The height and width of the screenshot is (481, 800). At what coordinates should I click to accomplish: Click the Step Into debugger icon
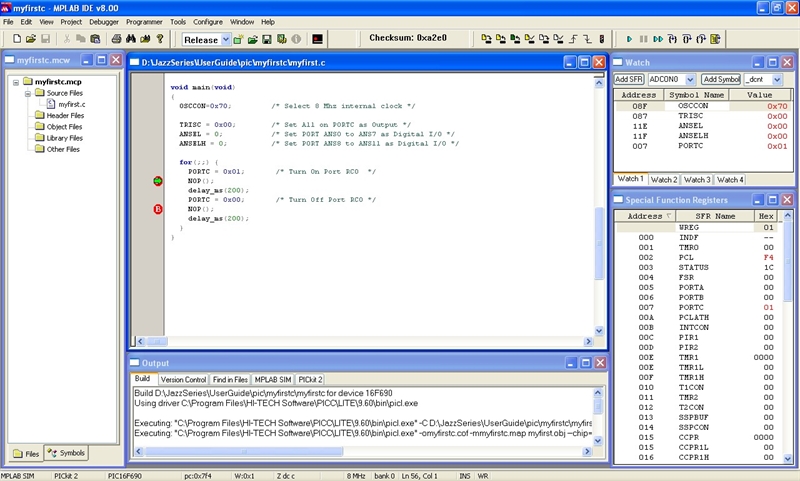coord(672,39)
